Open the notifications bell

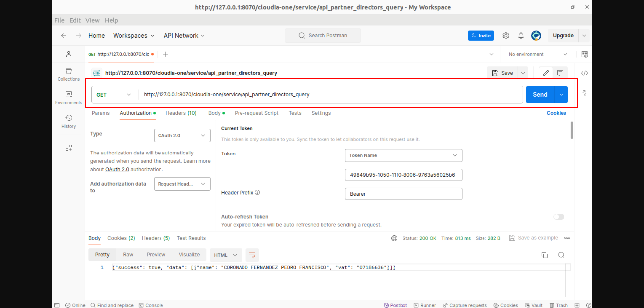tap(521, 36)
